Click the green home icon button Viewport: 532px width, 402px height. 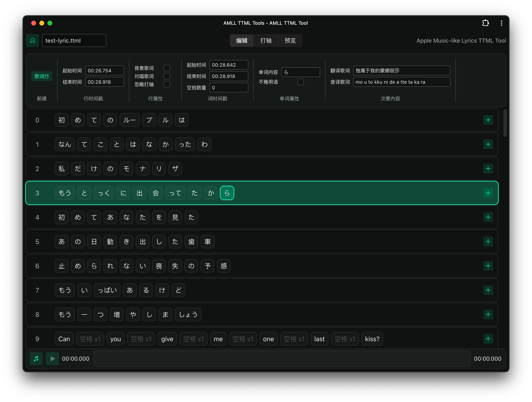pyautogui.click(x=32, y=41)
